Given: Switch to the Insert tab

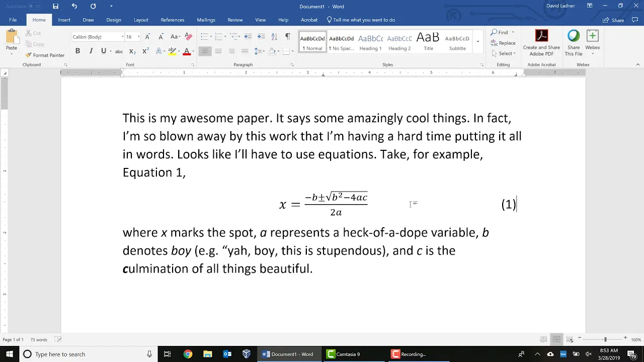Looking at the screenshot, I should coord(64,20).
